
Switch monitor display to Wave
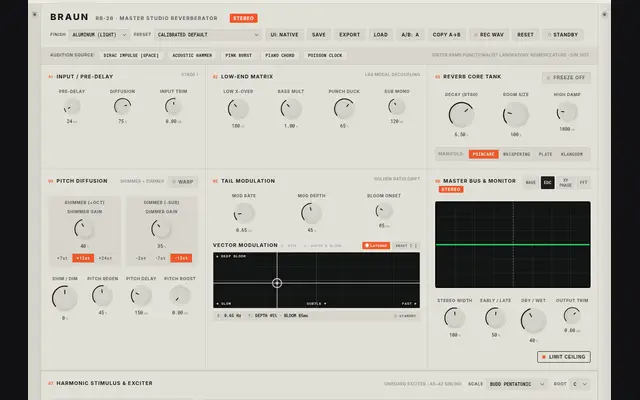[531, 182]
